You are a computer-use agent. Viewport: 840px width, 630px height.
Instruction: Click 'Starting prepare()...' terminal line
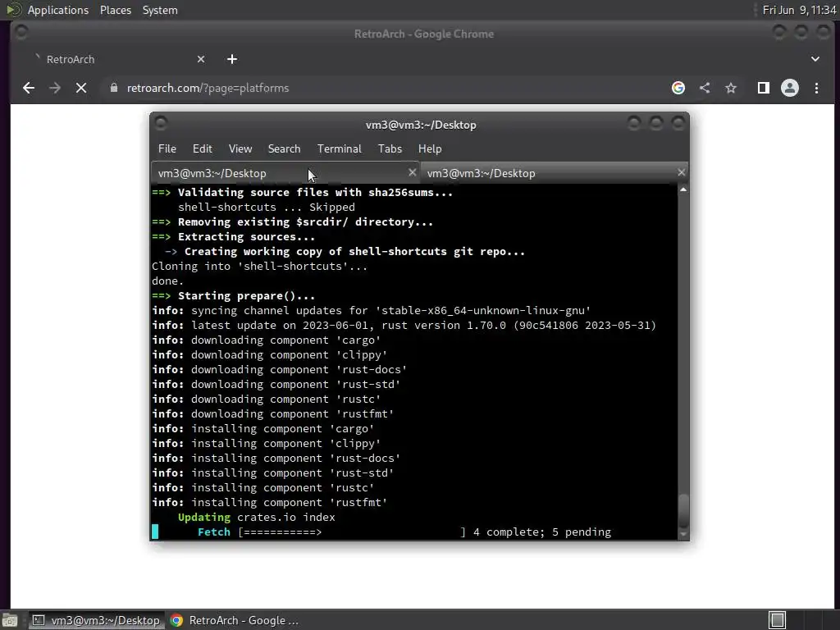(234, 295)
